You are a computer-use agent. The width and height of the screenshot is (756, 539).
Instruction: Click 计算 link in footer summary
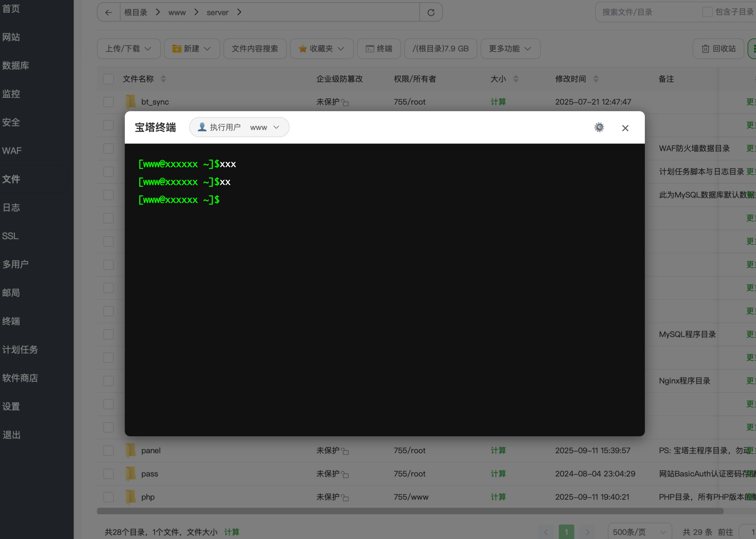pos(231,532)
